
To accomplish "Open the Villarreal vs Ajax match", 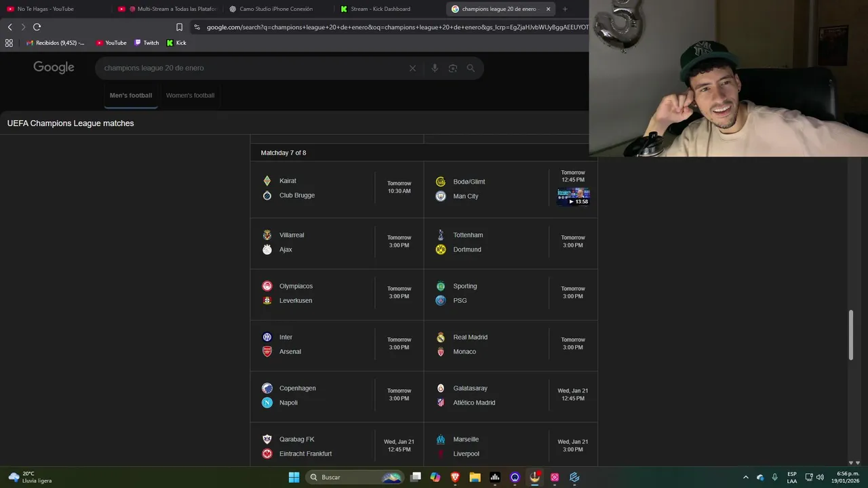I will 337,242.
